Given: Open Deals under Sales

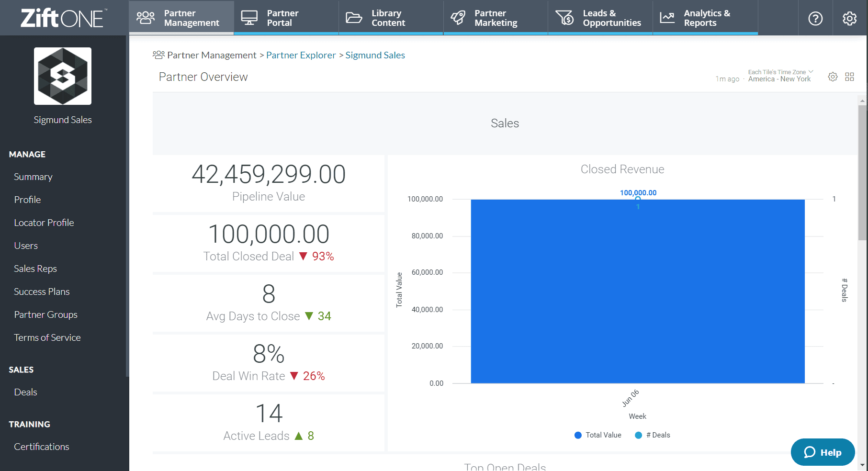Looking at the screenshot, I should coord(25,392).
